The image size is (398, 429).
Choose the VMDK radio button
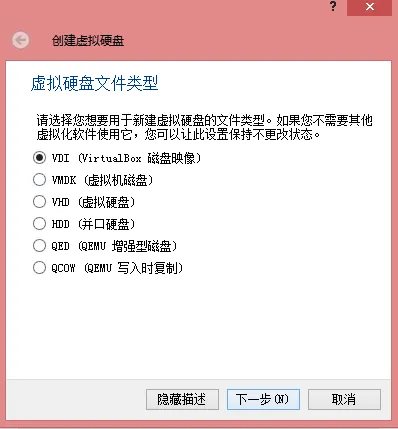pyautogui.click(x=39, y=180)
